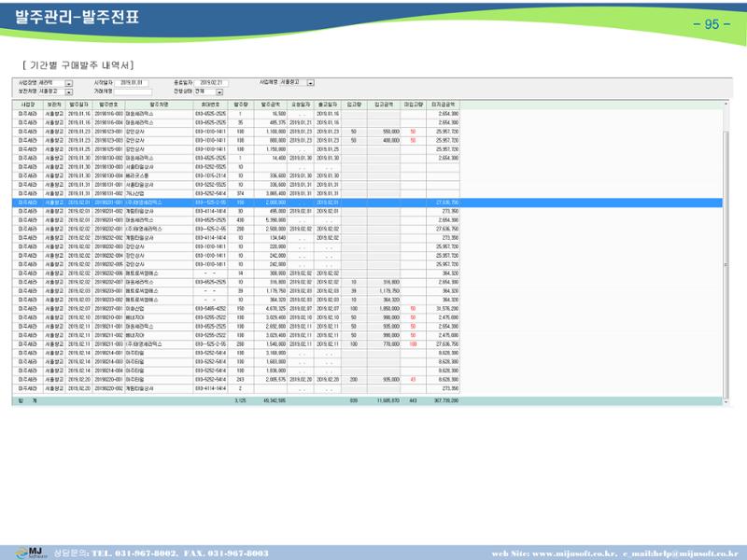The width and height of the screenshot is (747, 560).
Task: Open the 보관처명 dropdown arrow
Action: coord(68,91)
